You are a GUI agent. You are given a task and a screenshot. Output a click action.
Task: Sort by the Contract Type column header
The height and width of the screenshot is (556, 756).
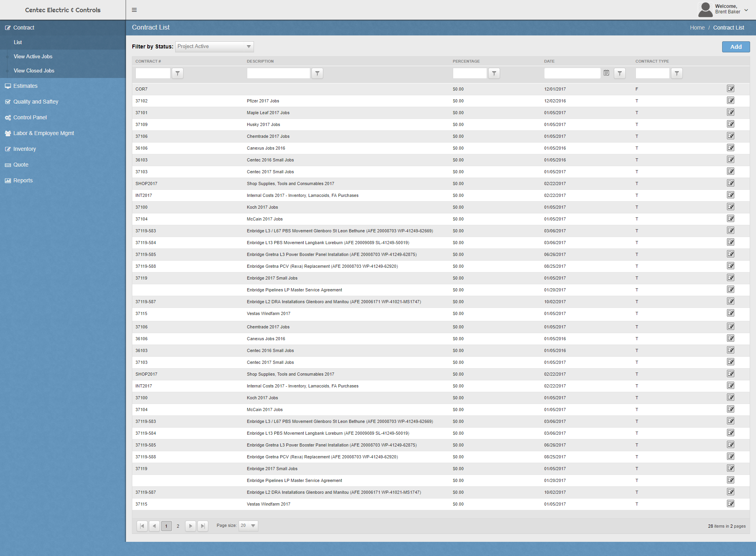tap(652, 61)
